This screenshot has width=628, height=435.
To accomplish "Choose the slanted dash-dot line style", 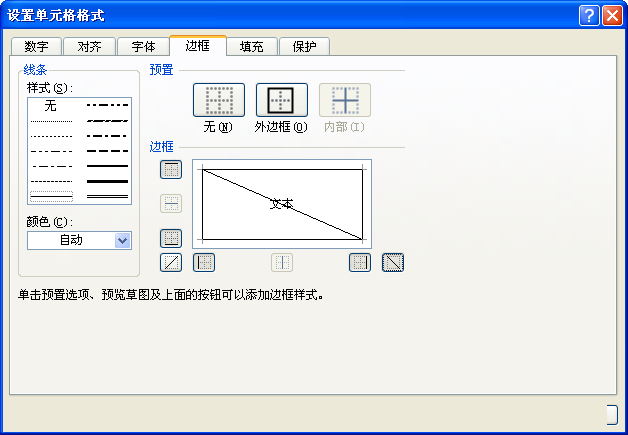I will click(107, 121).
